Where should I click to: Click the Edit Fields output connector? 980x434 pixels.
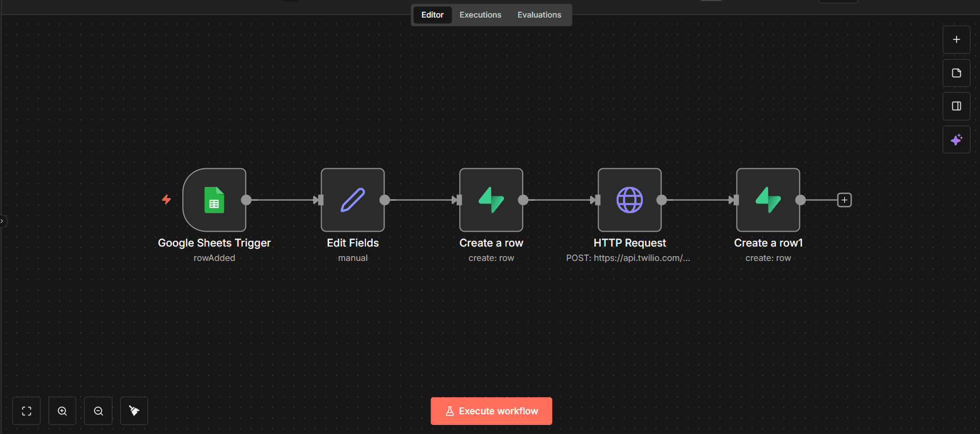[385, 200]
